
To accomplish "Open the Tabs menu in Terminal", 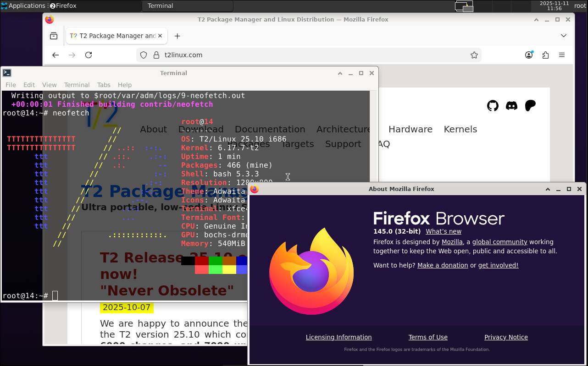I will click(x=104, y=85).
